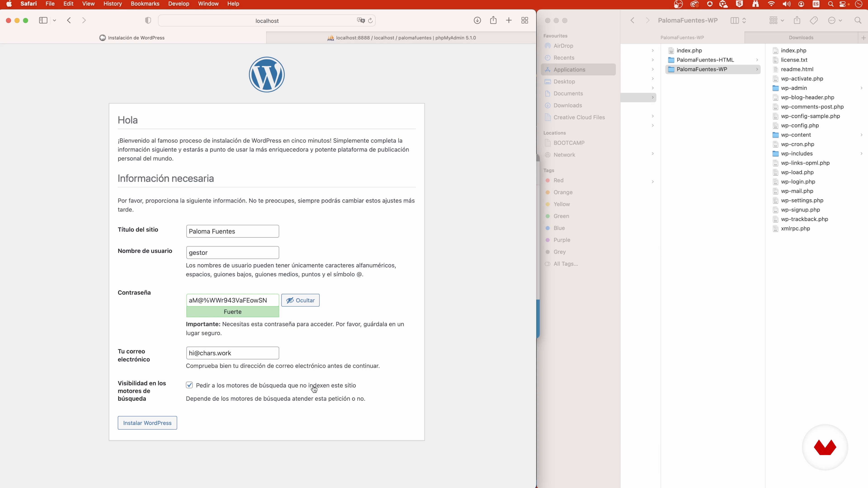Go back in Safari history
Viewport: 868px width, 488px height.
(69, 21)
